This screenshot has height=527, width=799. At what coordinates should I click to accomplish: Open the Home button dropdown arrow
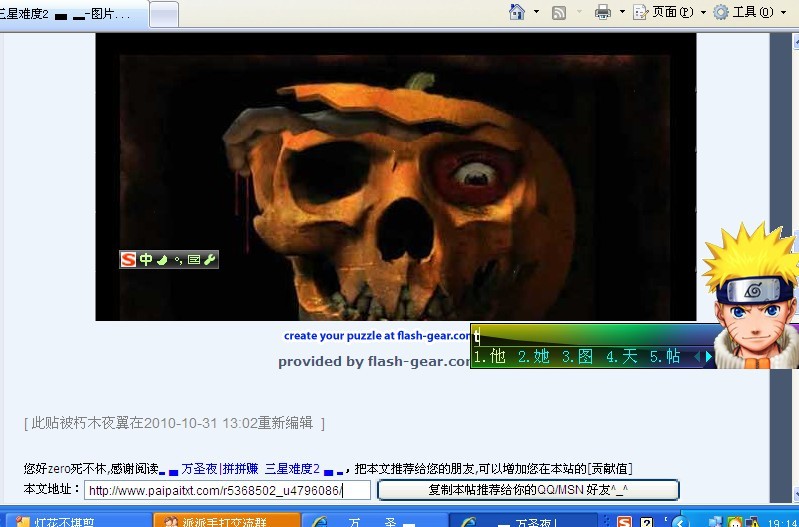pos(536,12)
